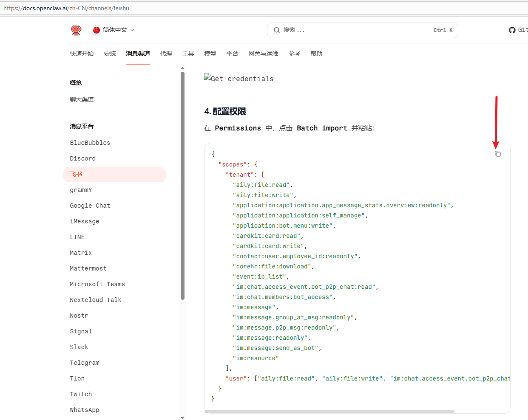This screenshot has height=420, width=528.
Task: Open the 平台 tab
Action: 233,54
